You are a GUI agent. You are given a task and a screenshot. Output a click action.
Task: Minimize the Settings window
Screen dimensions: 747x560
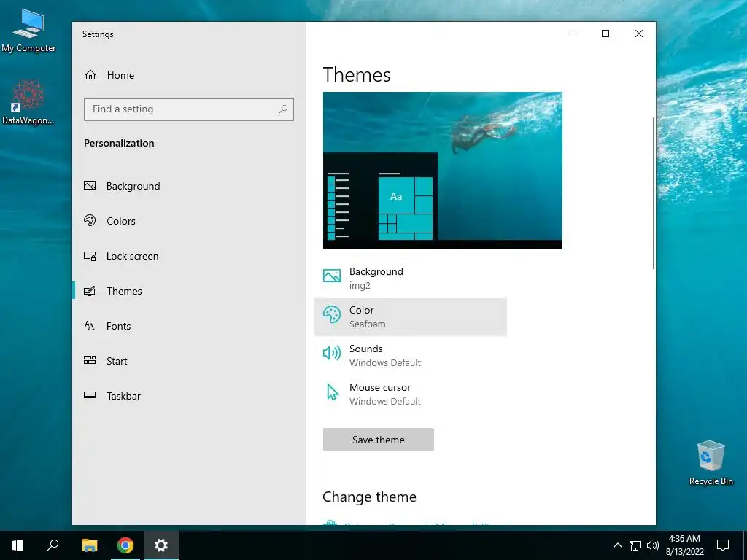click(572, 34)
